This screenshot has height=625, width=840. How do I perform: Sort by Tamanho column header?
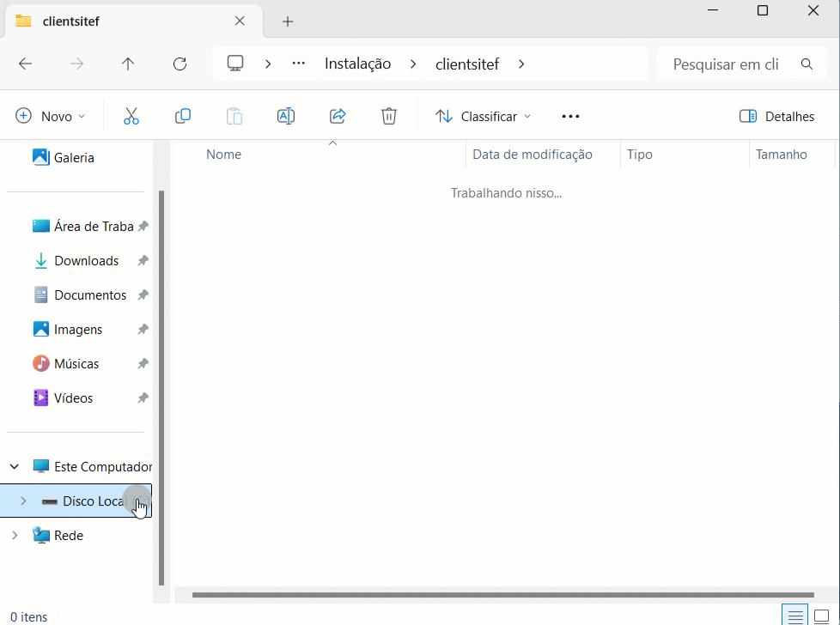click(781, 155)
